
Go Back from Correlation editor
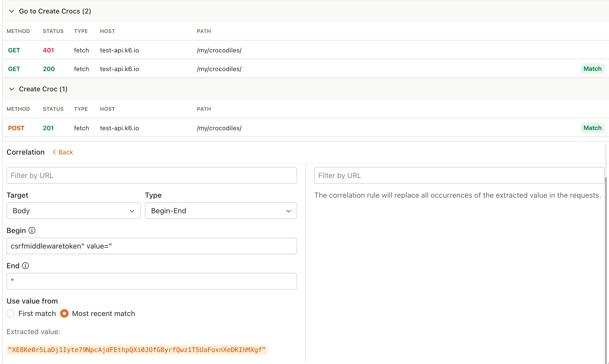(66, 152)
